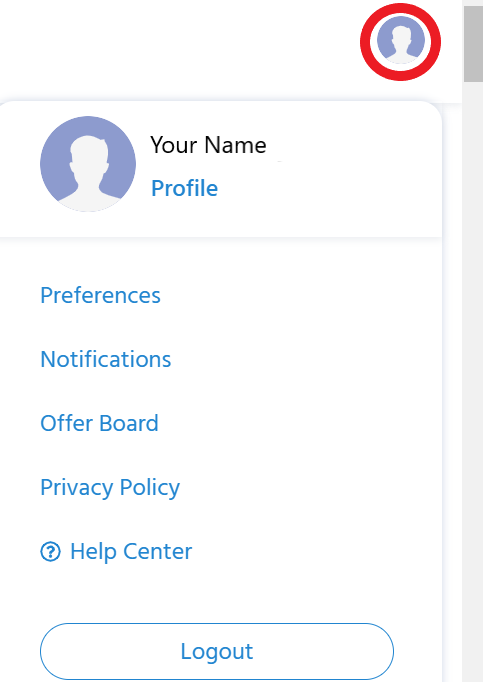Go to Offer Board
Viewport: 483px width, 682px height.
[x=99, y=423]
